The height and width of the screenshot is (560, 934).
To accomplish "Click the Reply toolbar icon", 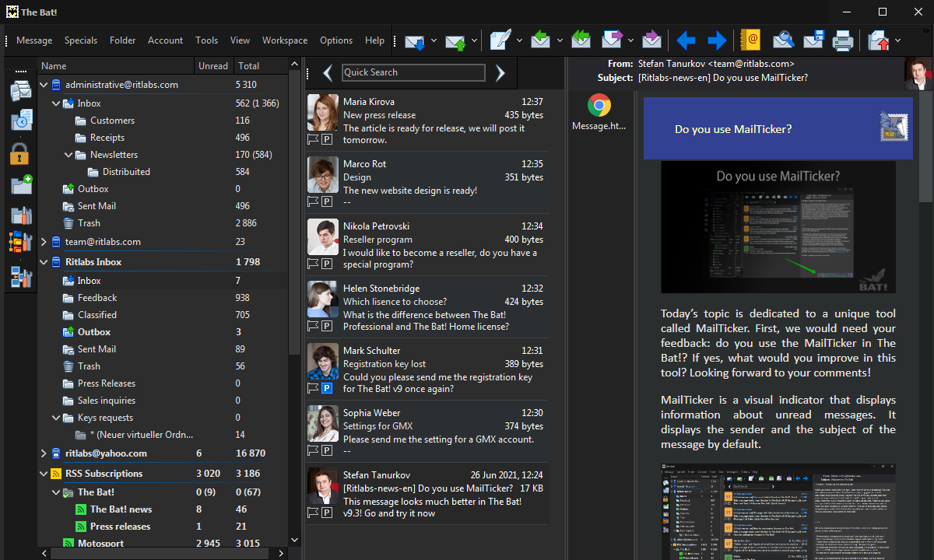I will [541, 40].
